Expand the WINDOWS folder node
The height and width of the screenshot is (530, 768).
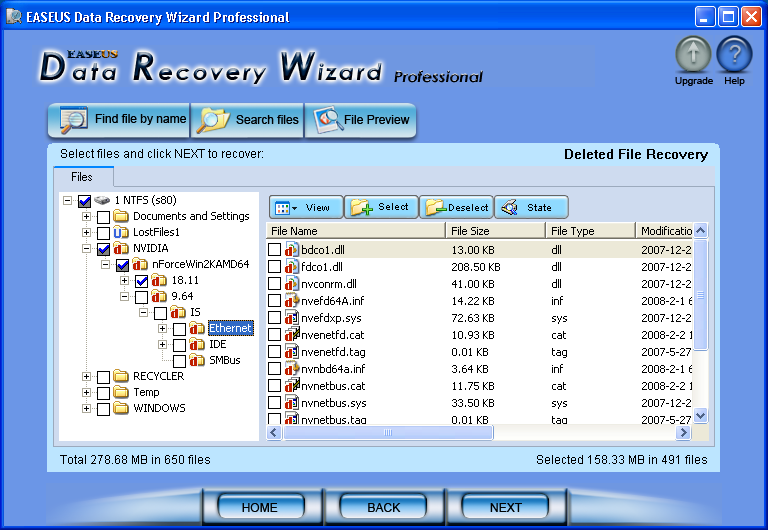(x=86, y=409)
